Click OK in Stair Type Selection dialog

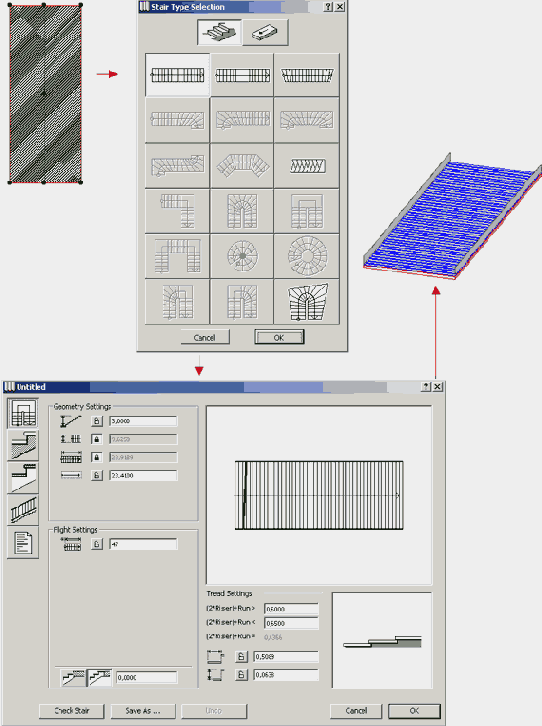tap(279, 338)
